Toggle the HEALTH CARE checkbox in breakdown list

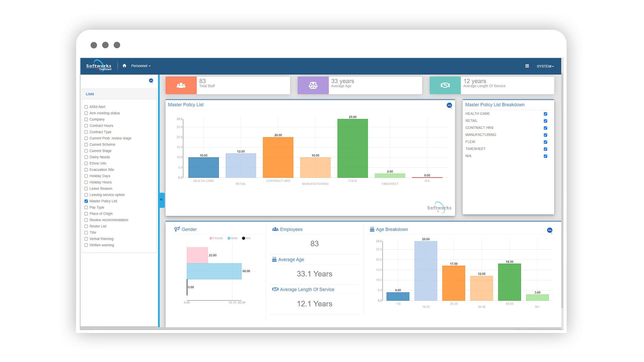tap(545, 114)
